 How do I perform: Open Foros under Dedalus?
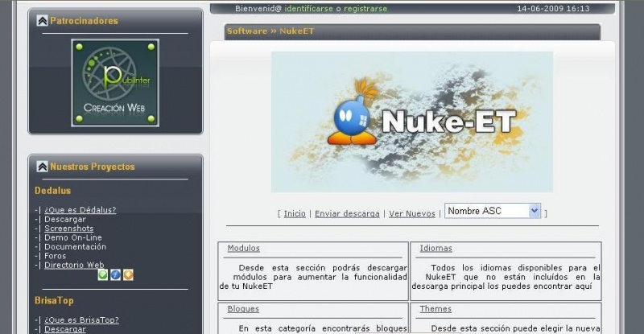tap(55, 256)
